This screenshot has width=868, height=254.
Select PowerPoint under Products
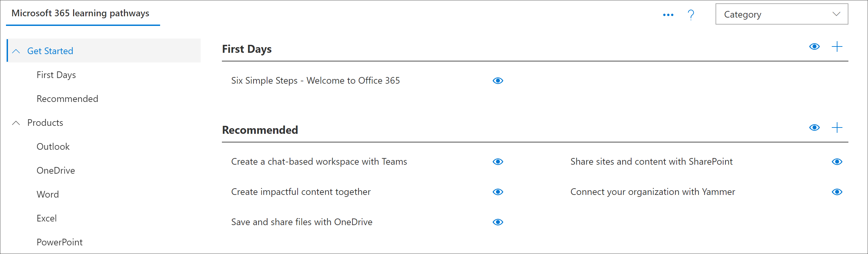59,242
